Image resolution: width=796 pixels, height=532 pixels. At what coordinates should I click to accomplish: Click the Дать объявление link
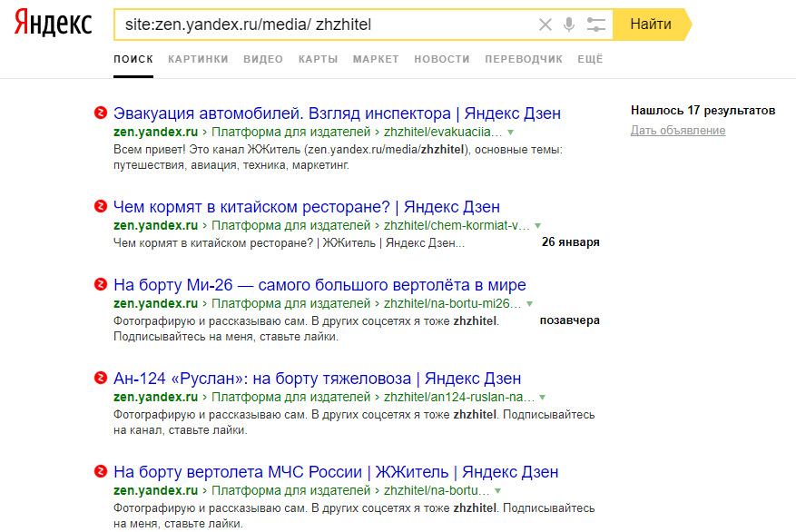(678, 131)
